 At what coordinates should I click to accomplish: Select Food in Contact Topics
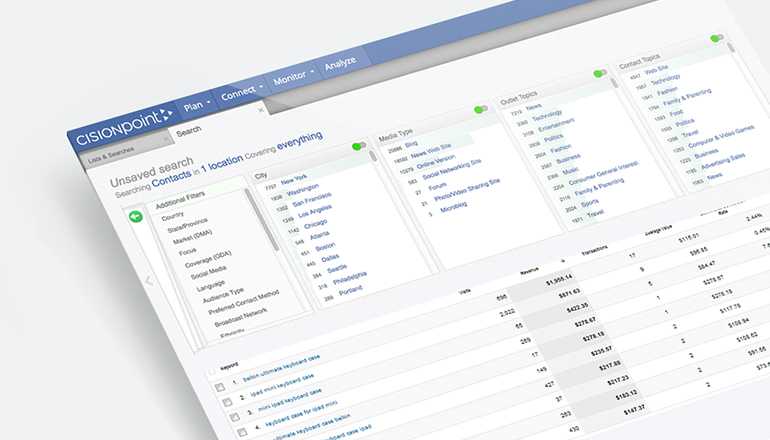coord(676,113)
